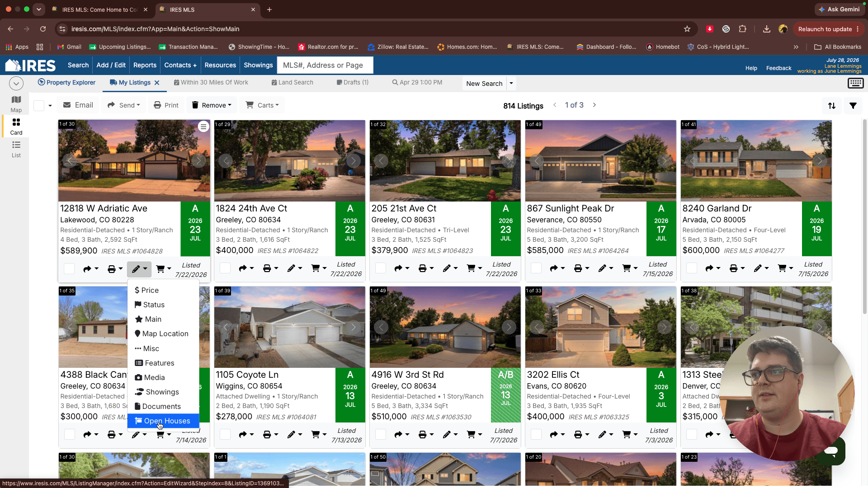Check the 3202 Ellis Ct listing checkbox
The image size is (868, 488).
536,434
